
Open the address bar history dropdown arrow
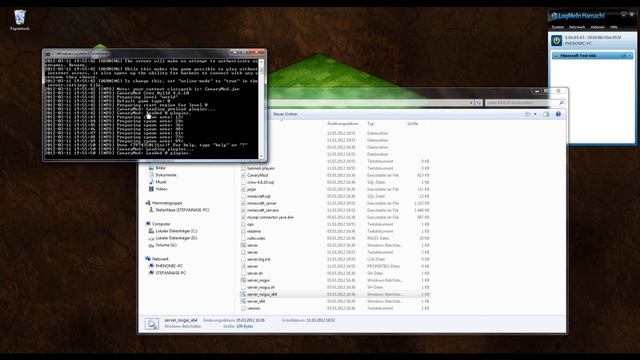(x=471, y=103)
